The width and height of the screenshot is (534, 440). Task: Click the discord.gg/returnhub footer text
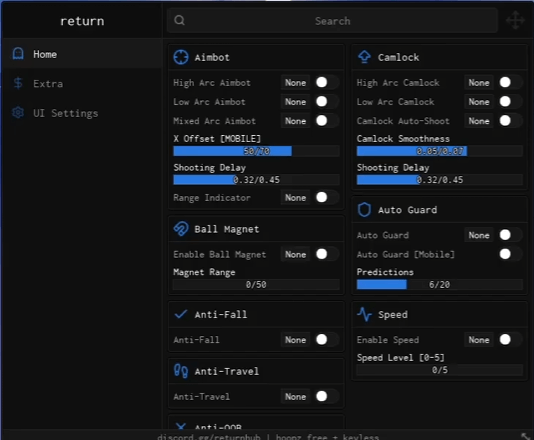(x=208, y=437)
